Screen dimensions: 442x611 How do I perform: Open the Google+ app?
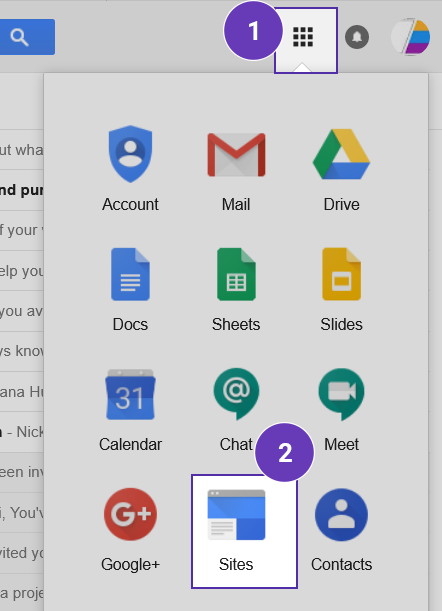[x=130, y=530]
